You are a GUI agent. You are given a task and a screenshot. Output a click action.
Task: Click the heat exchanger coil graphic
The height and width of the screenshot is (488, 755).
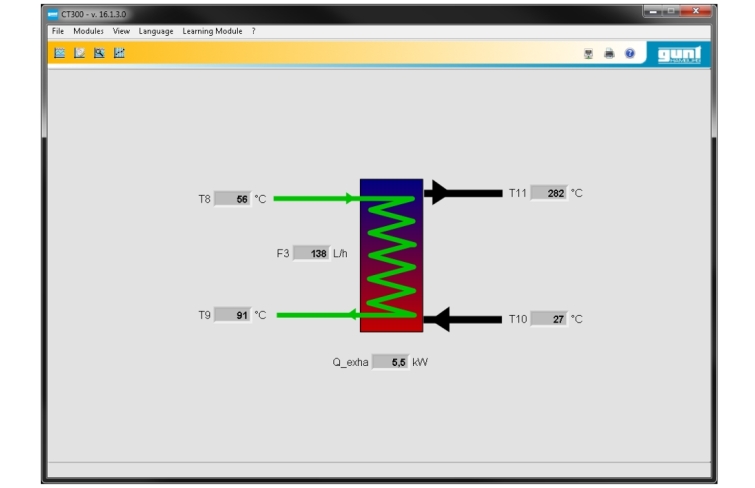point(391,255)
